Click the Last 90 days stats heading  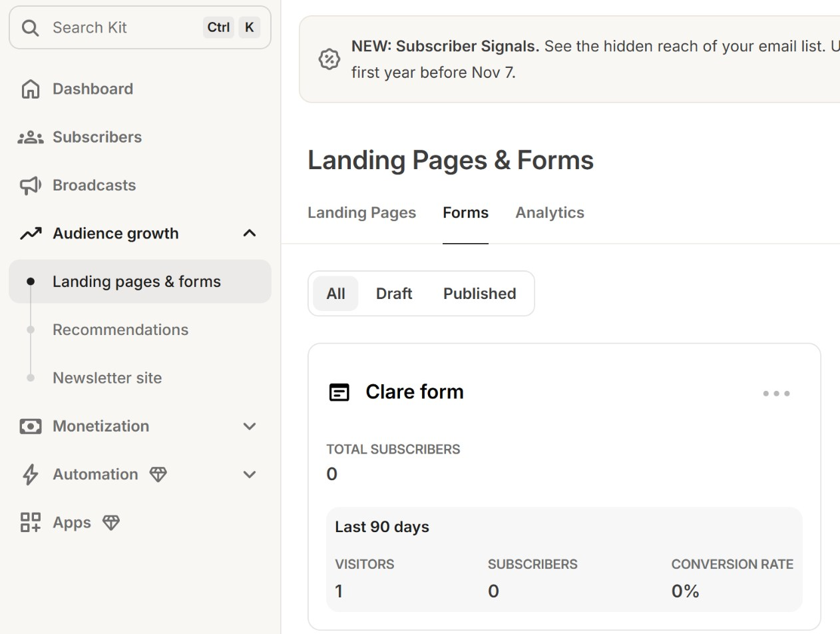coord(382,527)
